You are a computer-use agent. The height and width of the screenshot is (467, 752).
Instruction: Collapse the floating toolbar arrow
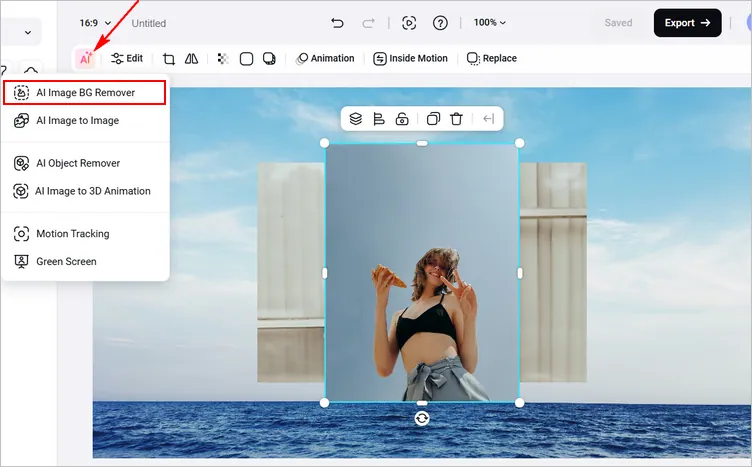488,118
